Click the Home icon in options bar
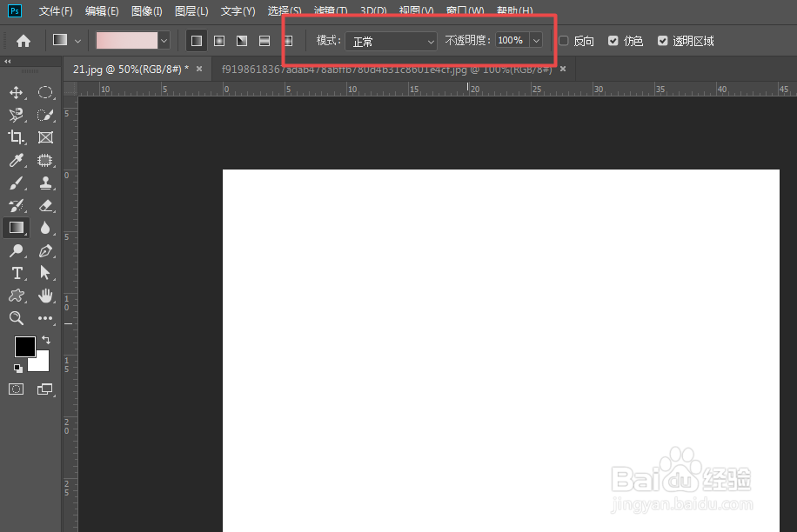The width and height of the screenshot is (797, 532). click(x=23, y=41)
